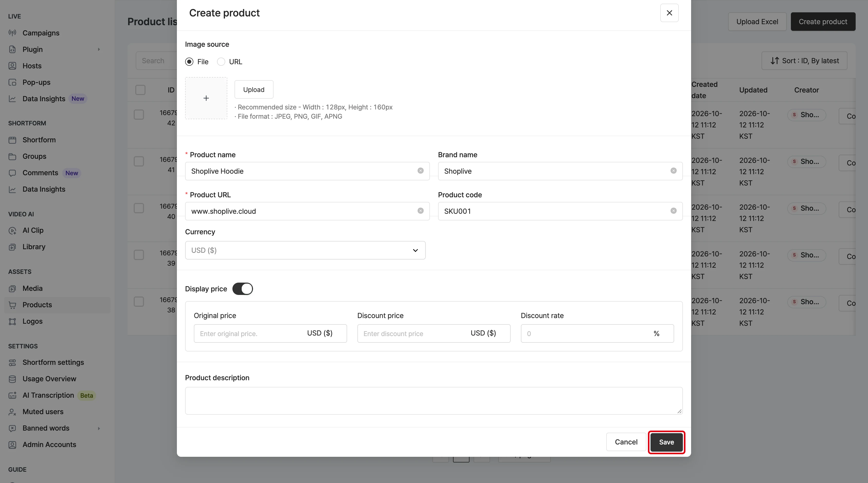
Task: Expand the Plugin submenu arrow
Action: coord(99,50)
